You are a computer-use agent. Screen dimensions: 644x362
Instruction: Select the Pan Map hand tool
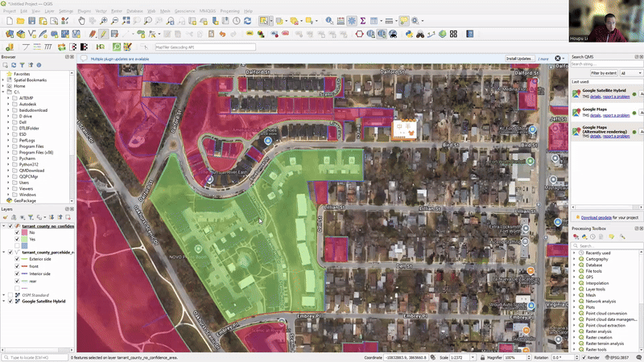pos(81,20)
